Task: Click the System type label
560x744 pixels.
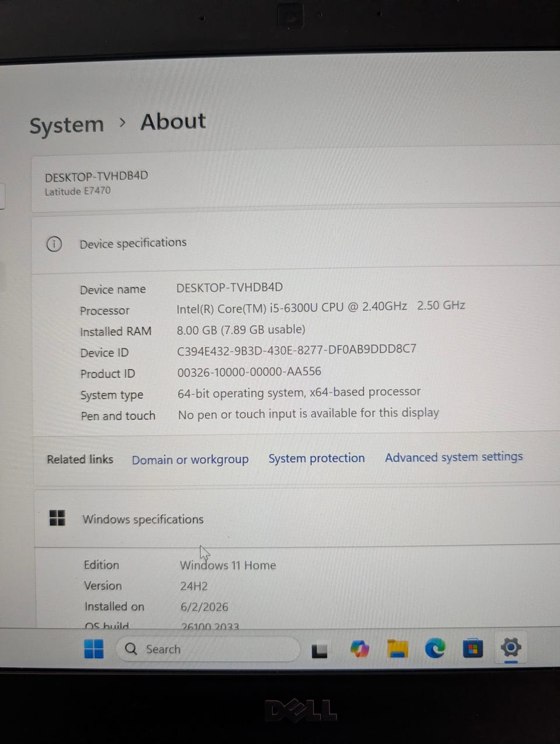Action: (111, 395)
